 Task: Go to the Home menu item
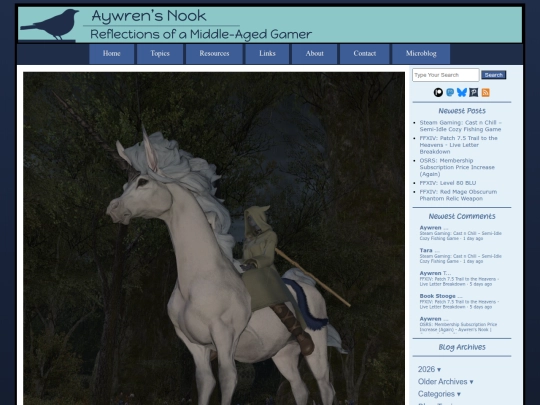click(x=112, y=54)
